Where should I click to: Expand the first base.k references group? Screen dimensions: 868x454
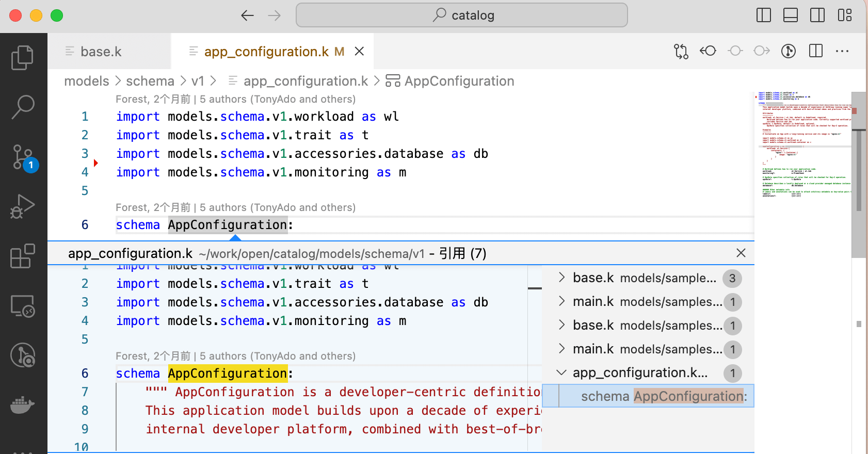[562, 278]
